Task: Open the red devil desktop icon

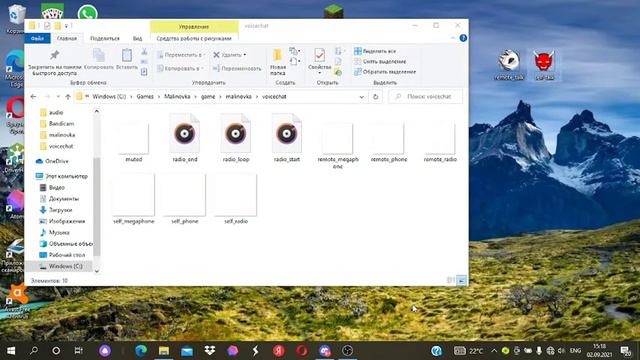Action: pos(544,65)
